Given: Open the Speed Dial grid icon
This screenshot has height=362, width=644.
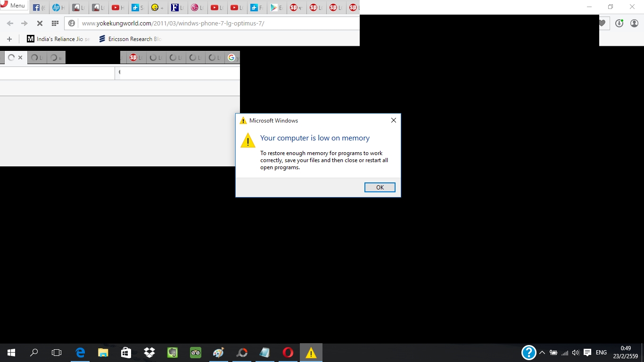Looking at the screenshot, I should (x=55, y=23).
